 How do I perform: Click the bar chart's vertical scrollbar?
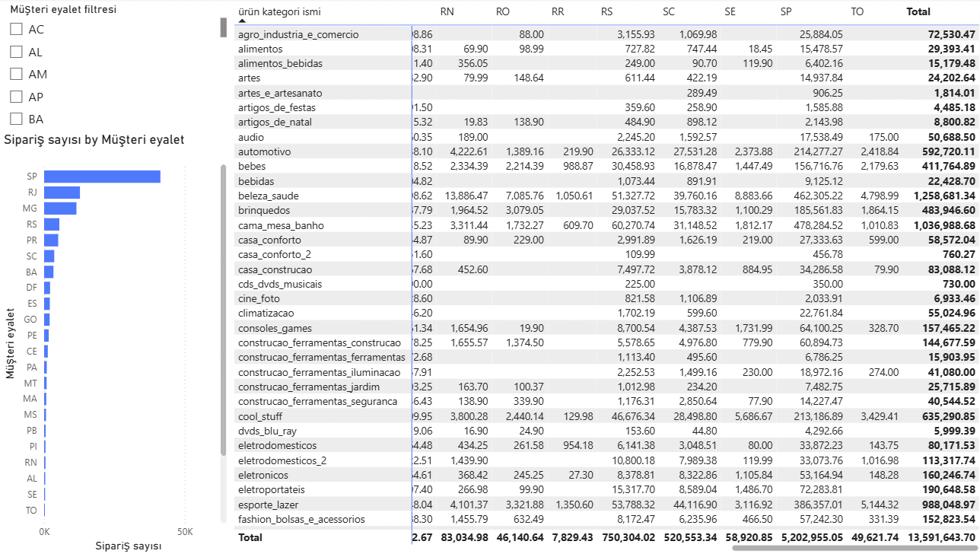click(223, 310)
